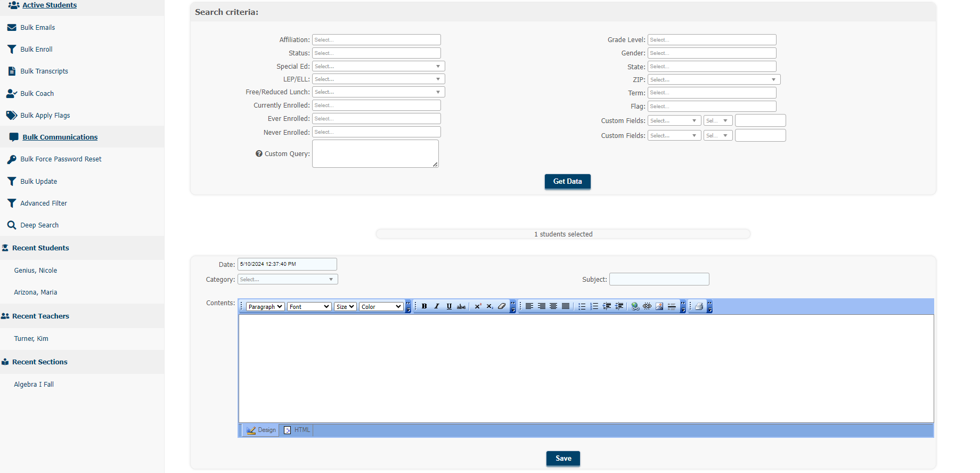
Task: Click the Custom Query text area
Action: coord(375,154)
